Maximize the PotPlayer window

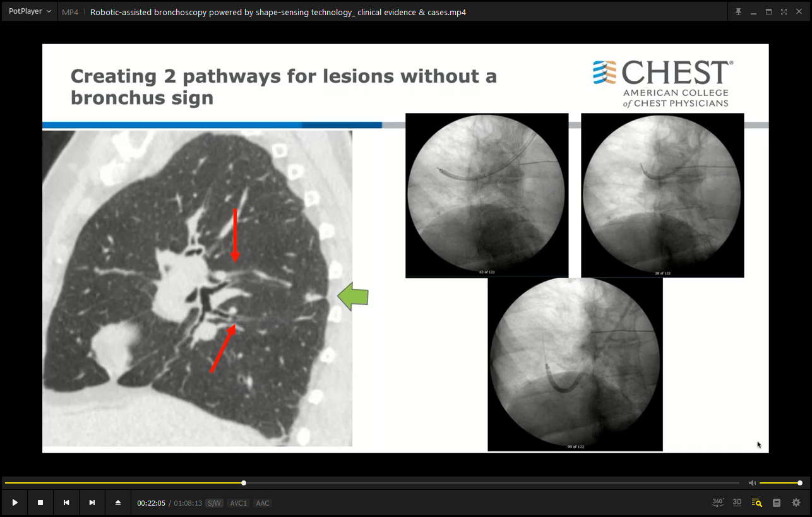pos(768,12)
